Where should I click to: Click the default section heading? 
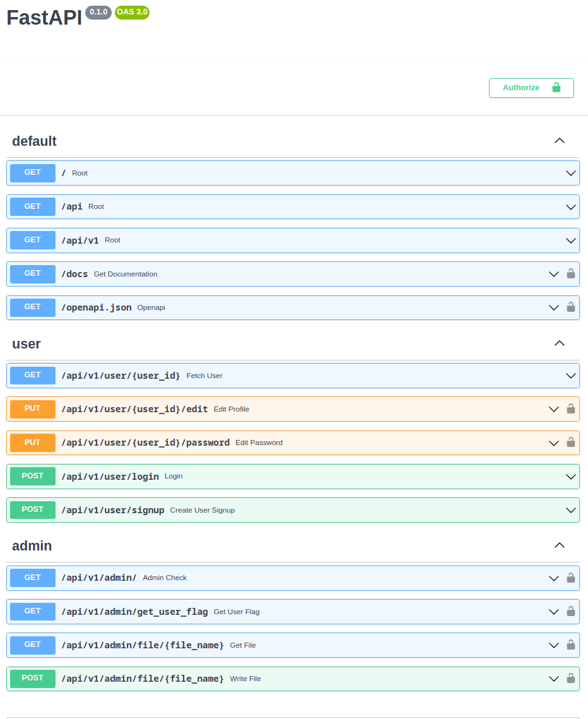(x=34, y=141)
